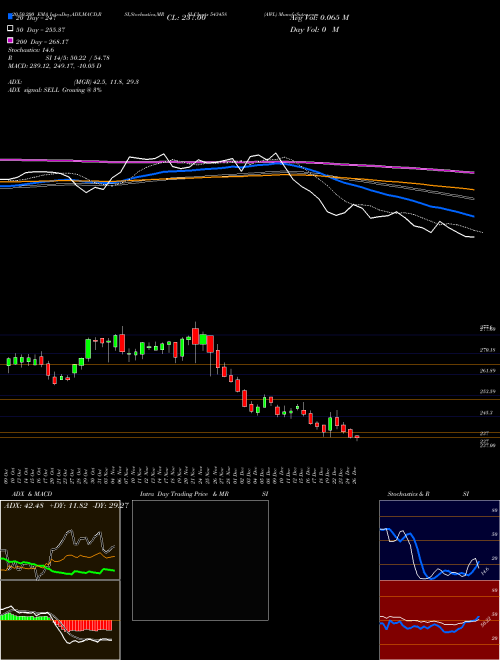Click the 'MACD: 239.12, 249.17, -10.05 D' line
Screen dimensions: 500x660
[x=54, y=66]
